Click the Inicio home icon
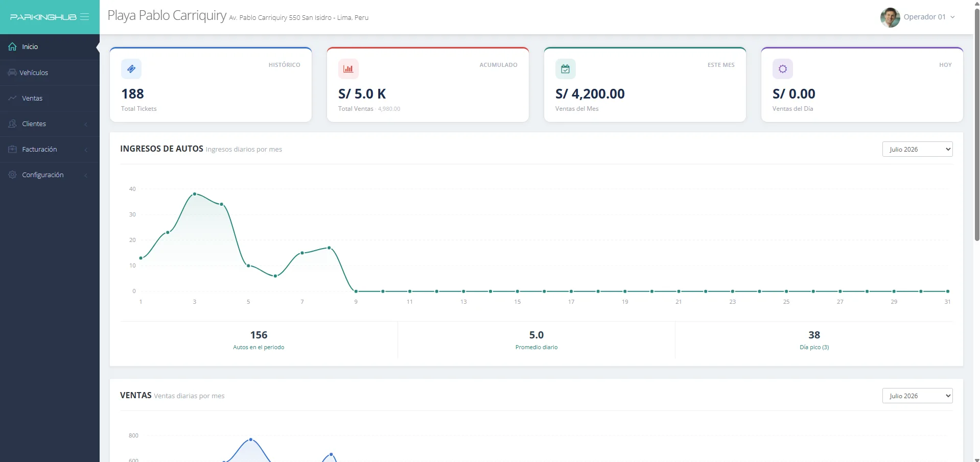Viewport: 980px width, 462px height. click(x=13, y=46)
